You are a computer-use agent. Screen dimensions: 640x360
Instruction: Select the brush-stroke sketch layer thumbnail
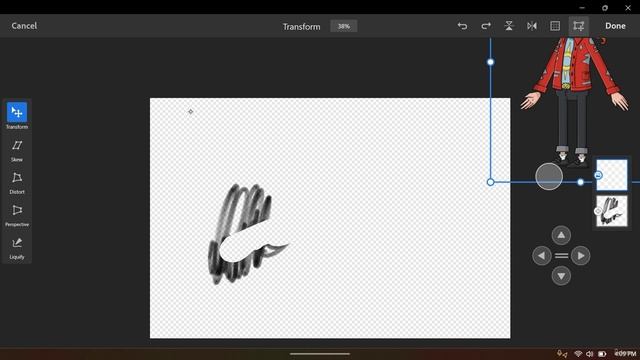click(x=612, y=211)
